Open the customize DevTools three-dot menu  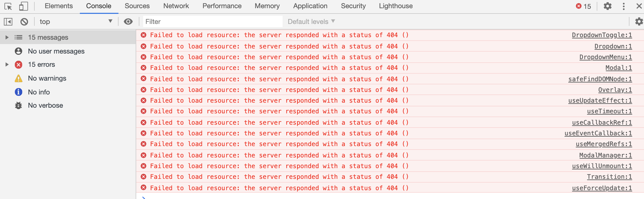point(623,6)
